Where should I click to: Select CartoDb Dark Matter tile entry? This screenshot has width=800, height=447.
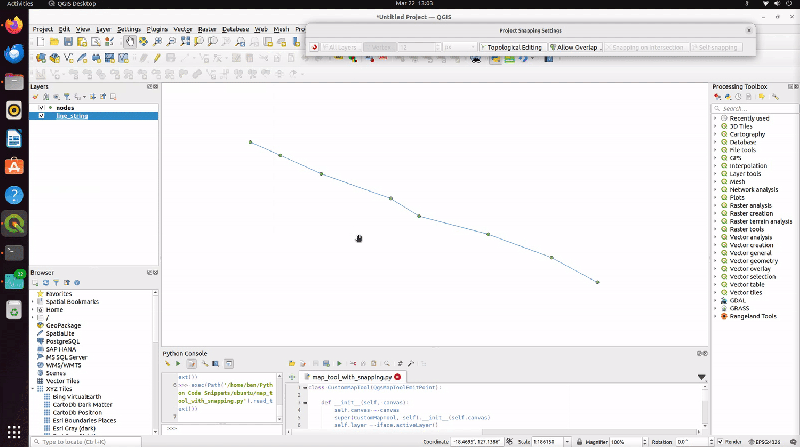tap(82, 405)
